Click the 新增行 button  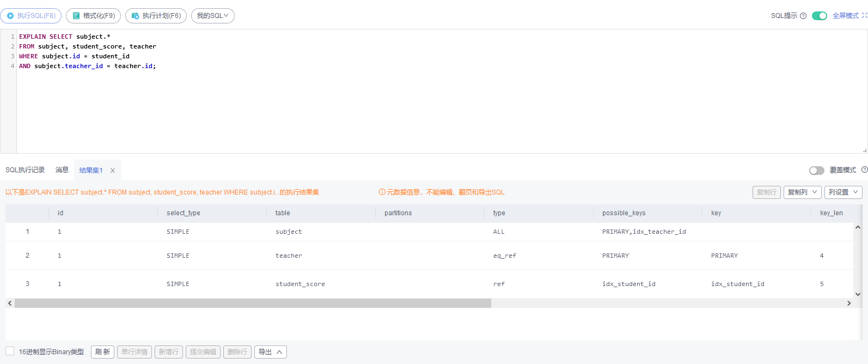point(169,352)
